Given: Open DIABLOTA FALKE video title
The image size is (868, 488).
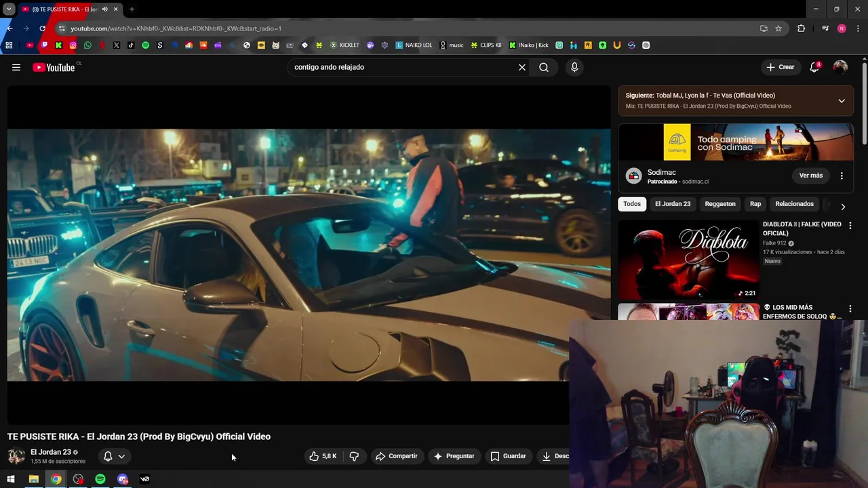Looking at the screenshot, I should point(802,228).
